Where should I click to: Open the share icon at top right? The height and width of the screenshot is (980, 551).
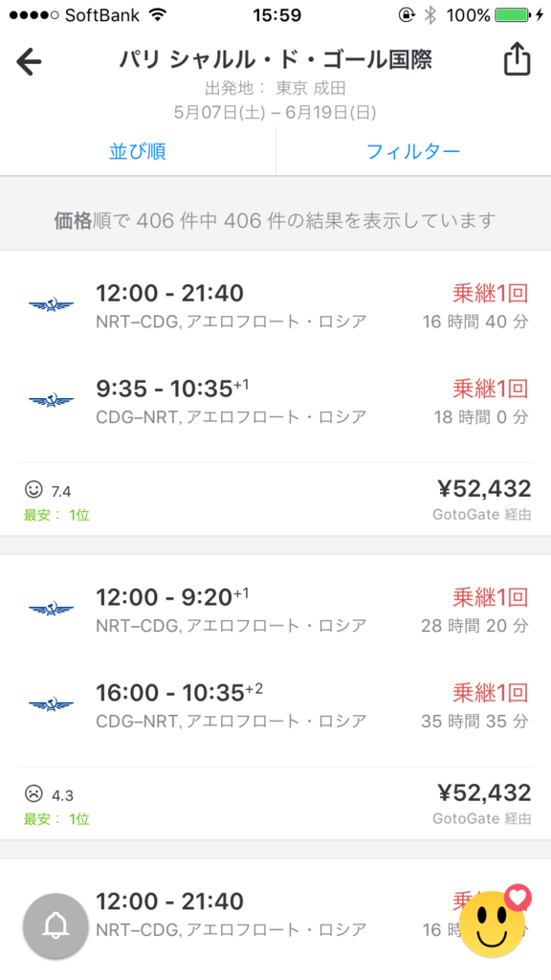click(x=517, y=60)
